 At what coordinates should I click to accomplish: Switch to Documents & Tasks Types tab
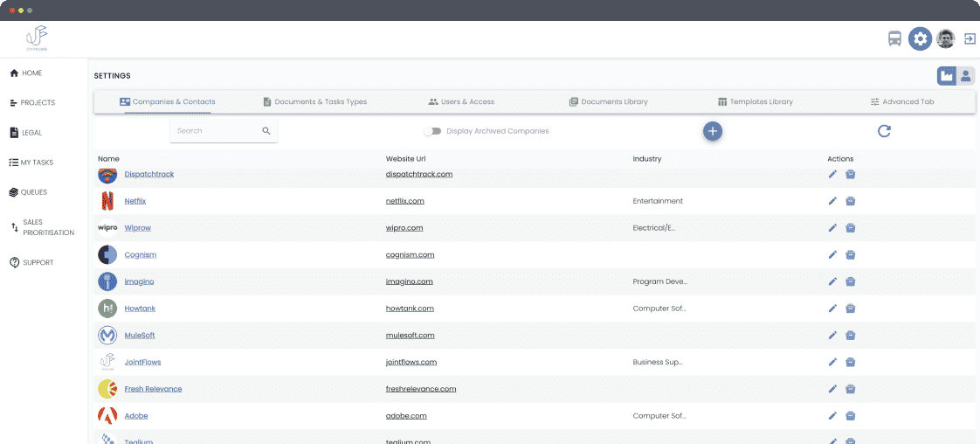tap(314, 101)
